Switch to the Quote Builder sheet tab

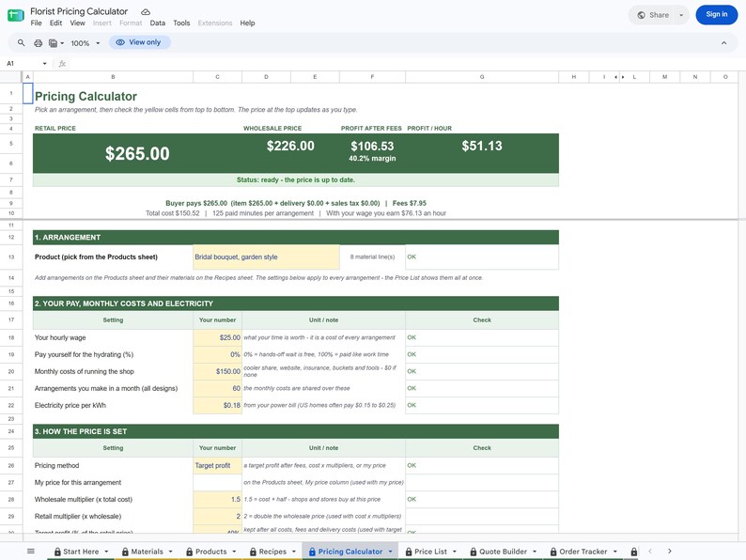pos(503,552)
